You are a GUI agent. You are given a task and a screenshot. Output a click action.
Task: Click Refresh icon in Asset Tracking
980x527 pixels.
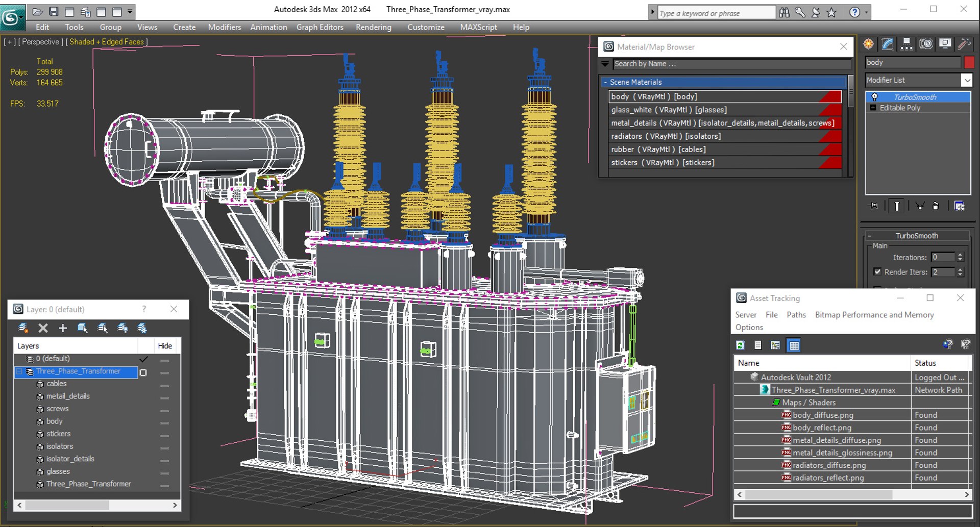pyautogui.click(x=740, y=345)
